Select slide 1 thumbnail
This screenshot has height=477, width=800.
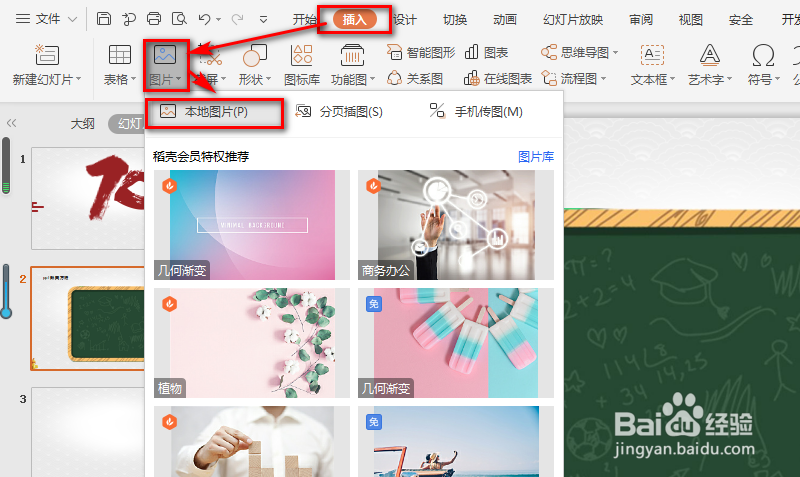[x=88, y=198]
